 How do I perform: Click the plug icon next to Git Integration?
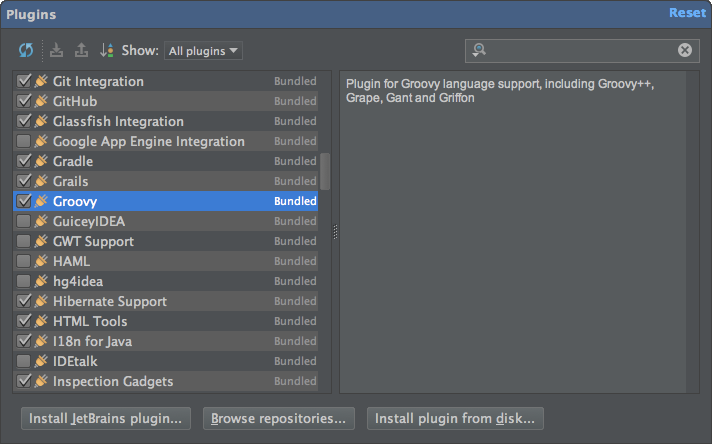[41, 81]
